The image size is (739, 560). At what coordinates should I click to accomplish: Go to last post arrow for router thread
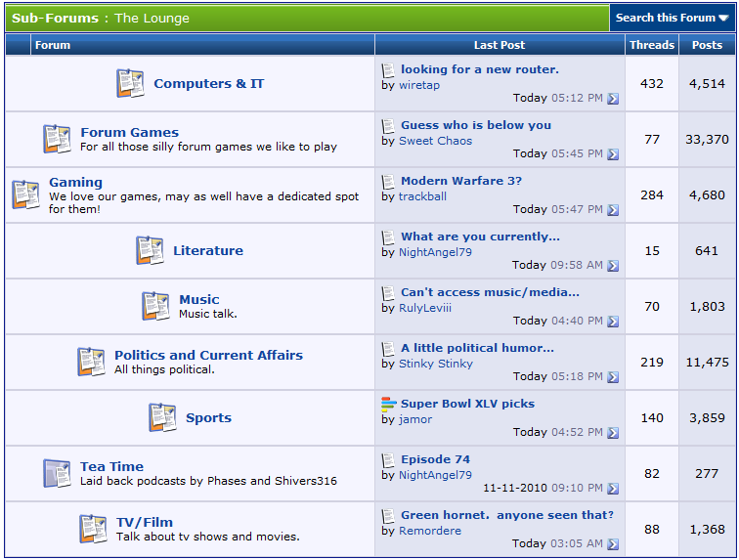point(613,99)
